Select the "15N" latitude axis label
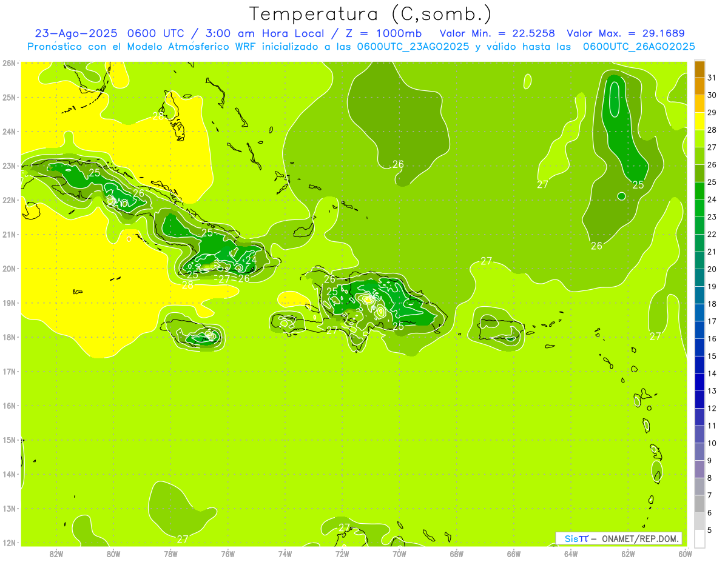The width and height of the screenshot is (728, 562). (x=8, y=440)
